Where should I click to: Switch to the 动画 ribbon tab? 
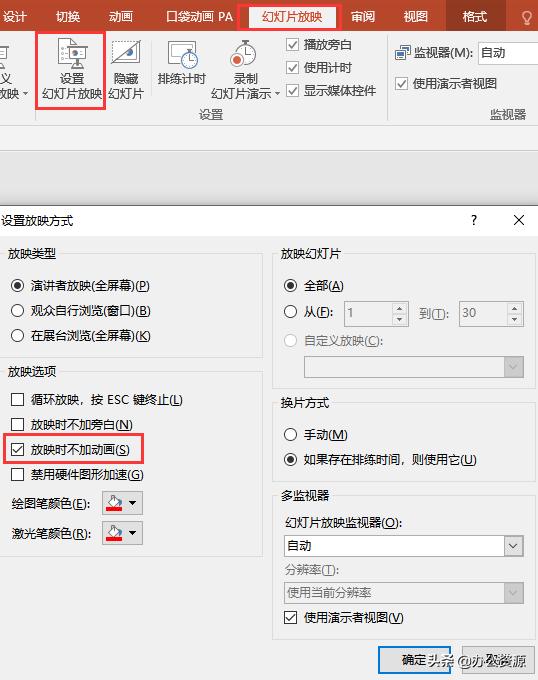pyautogui.click(x=121, y=17)
